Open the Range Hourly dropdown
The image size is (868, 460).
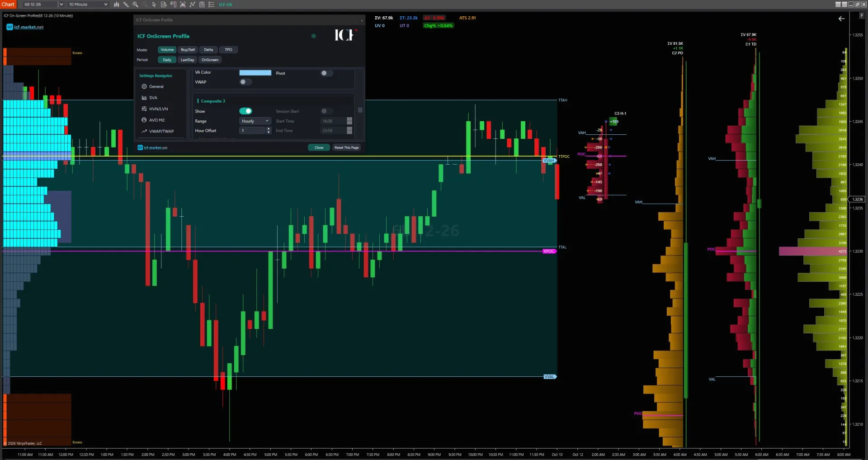click(x=255, y=121)
